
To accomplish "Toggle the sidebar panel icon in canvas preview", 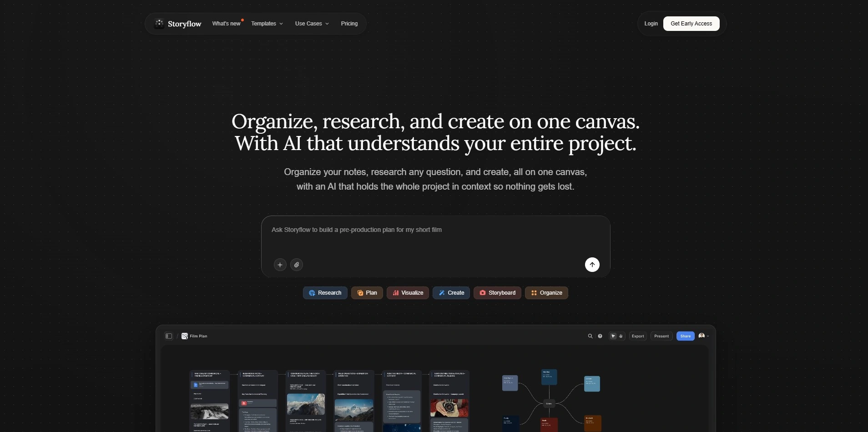I will pyautogui.click(x=169, y=336).
